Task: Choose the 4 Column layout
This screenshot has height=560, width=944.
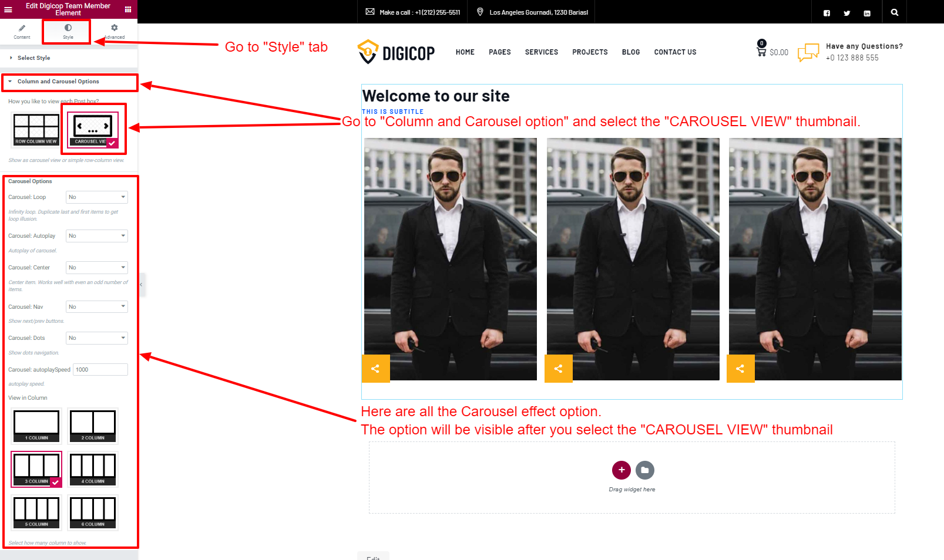Action: 93,469
